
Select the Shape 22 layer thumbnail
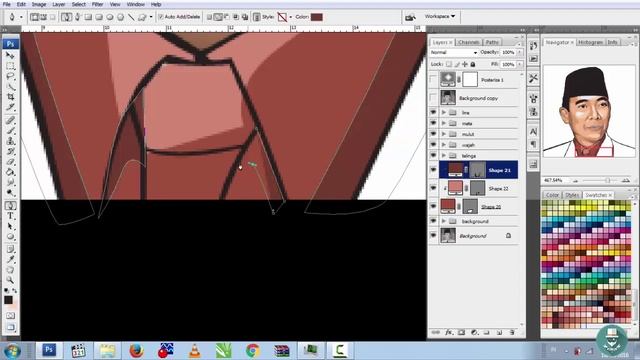pos(456,188)
